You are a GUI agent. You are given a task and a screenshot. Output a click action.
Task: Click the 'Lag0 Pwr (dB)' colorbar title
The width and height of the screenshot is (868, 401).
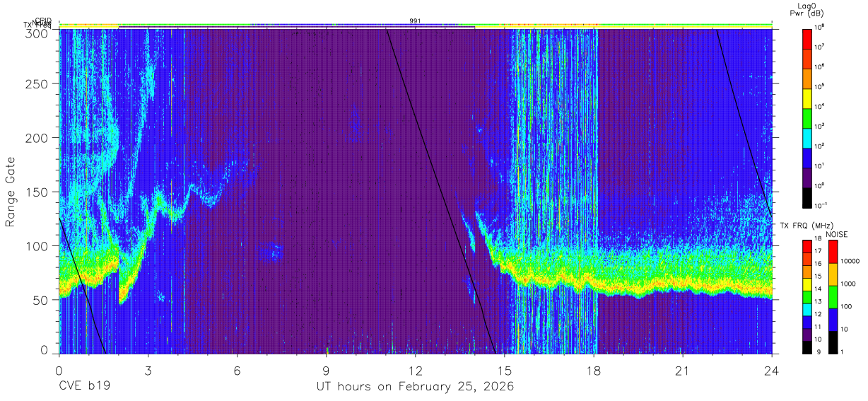pos(807,10)
